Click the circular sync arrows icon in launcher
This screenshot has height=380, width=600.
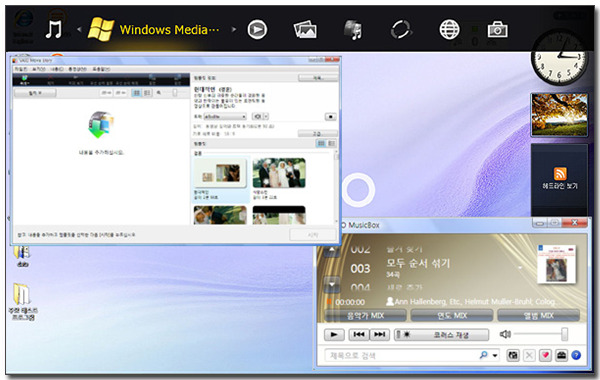click(401, 29)
